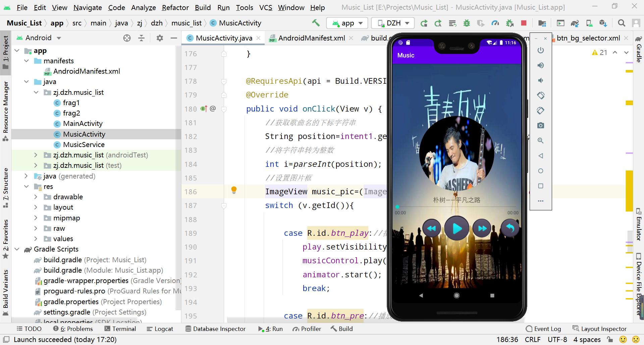The width and height of the screenshot is (644, 345).
Task: Click the Debug app bug icon
Action: pos(467,23)
